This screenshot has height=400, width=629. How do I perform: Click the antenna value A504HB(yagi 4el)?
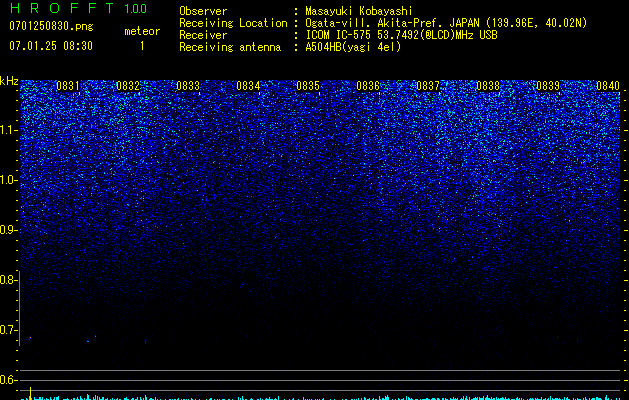[353, 47]
